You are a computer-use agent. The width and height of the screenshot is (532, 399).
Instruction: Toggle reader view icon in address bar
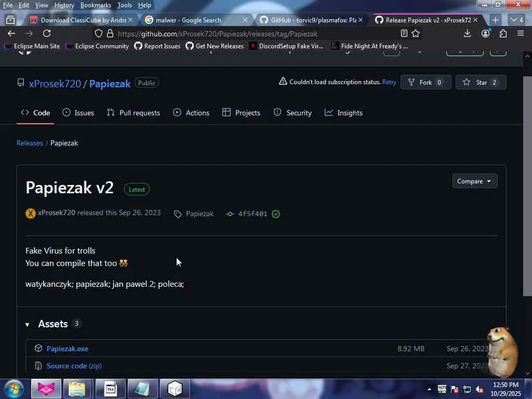pyautogui.click(x=404, y=33)
